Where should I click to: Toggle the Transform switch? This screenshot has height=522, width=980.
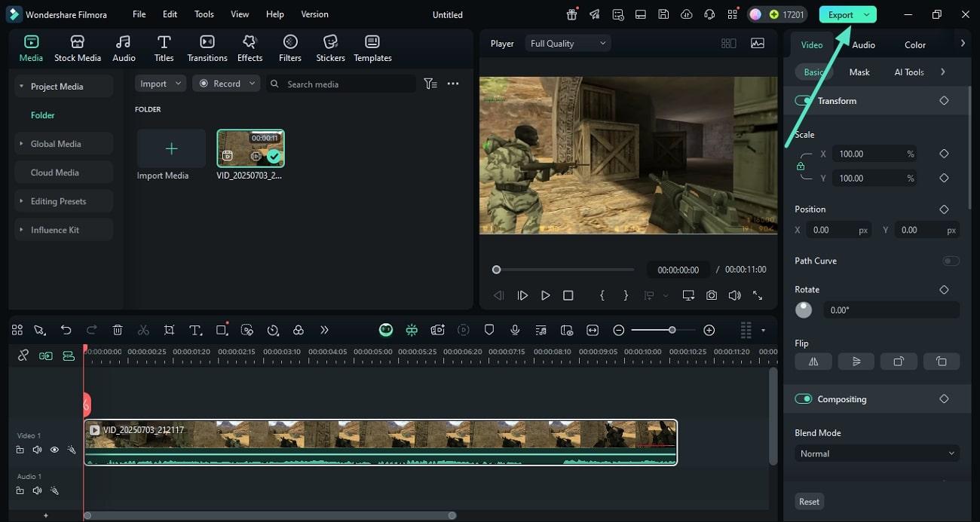pyautogui.click(x=804, y=100)
